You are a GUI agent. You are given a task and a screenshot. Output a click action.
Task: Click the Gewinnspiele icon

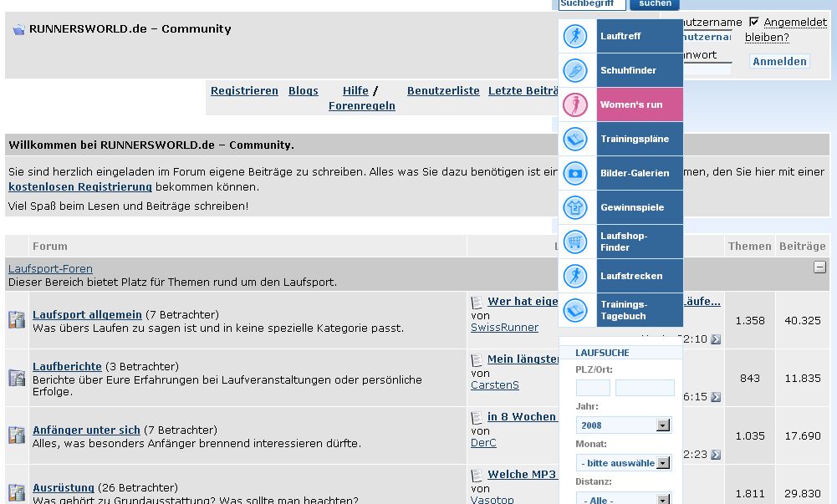pyautogui.click(x=575, y=207)
